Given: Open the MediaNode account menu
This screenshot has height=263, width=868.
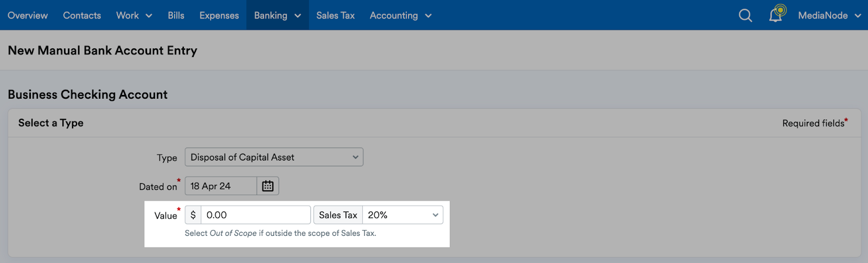Looking at the screenshot, I should click(829, 15).
